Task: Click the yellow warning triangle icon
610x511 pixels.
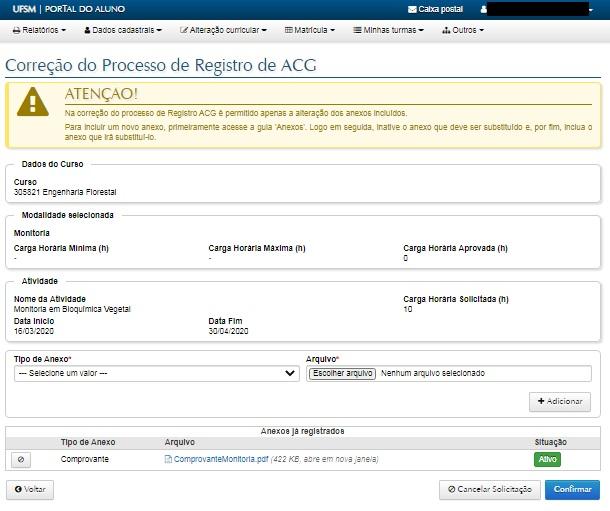Action: click(32, 101)
